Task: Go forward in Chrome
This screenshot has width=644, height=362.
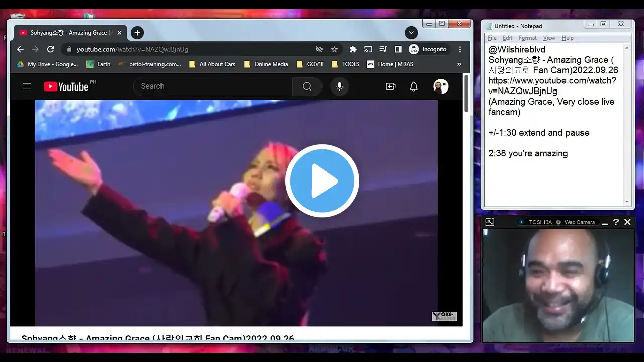Action: 35,49
